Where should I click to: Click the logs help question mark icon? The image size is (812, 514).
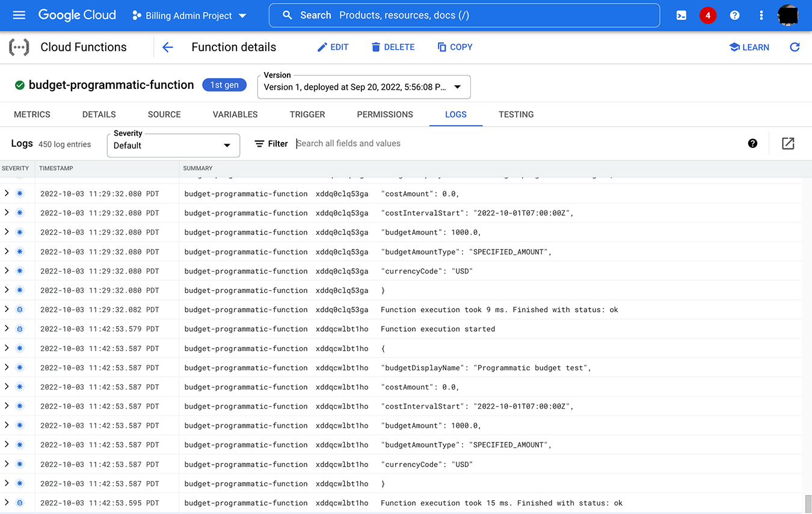pyautogui.click(x=752, y=143)
